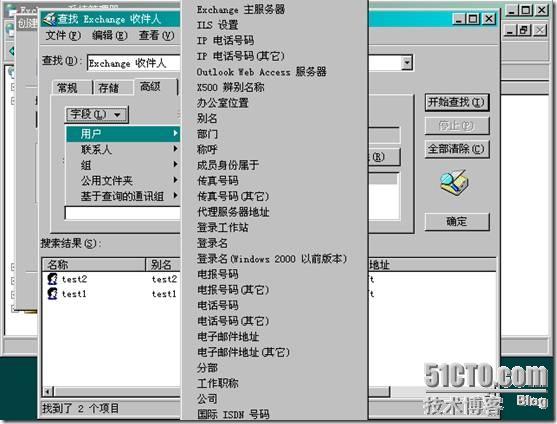
Task: Expand the 联系人 submenu entry
Action: click(x=123, y=150)
